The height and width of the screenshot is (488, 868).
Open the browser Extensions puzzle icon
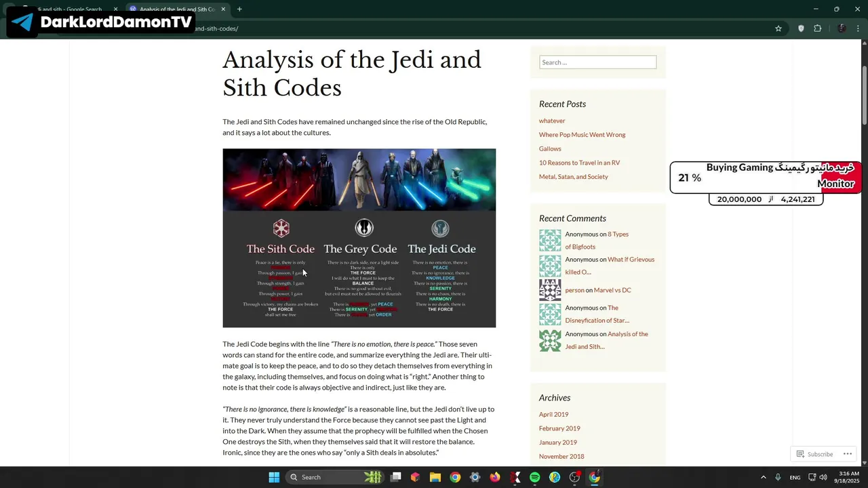[x=817, y=28]
